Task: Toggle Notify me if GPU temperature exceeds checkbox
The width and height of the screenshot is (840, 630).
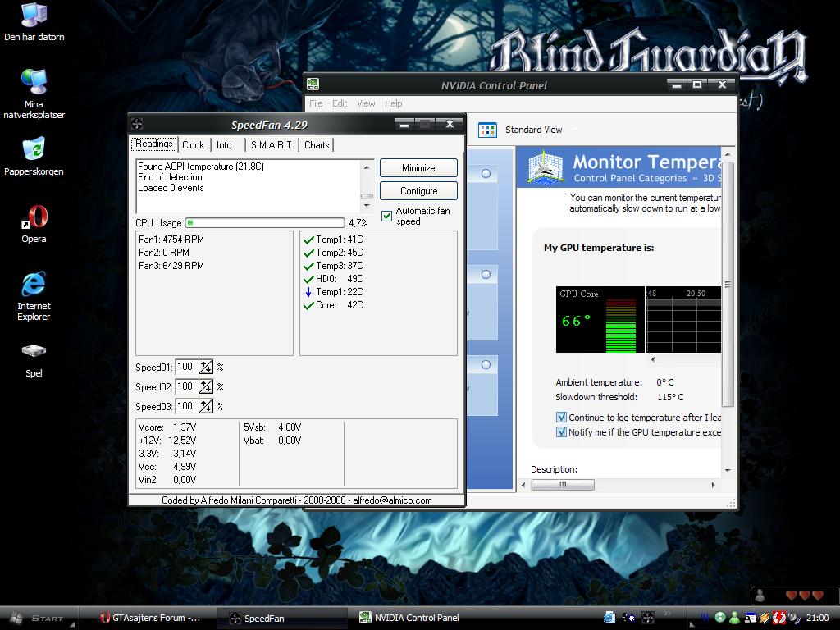Action: (x=561, y=431)
